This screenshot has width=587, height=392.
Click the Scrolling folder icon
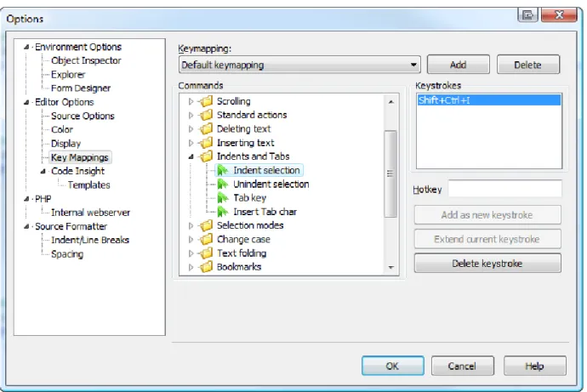[206, 101]
